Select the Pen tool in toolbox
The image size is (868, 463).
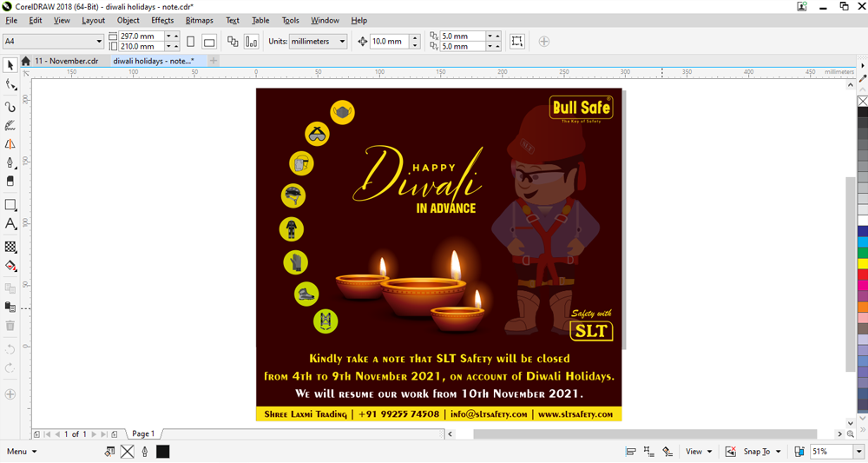pyautogui.click(x=10, y=162)
